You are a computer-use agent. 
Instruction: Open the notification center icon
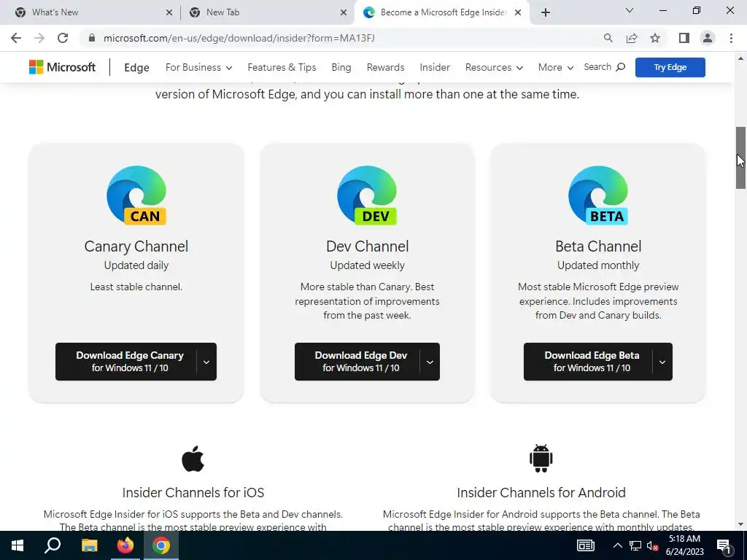(x=724, y=546)
